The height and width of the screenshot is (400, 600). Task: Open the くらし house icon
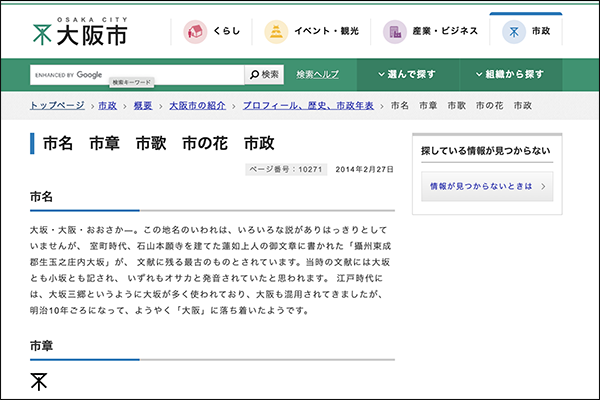(195, 32)
